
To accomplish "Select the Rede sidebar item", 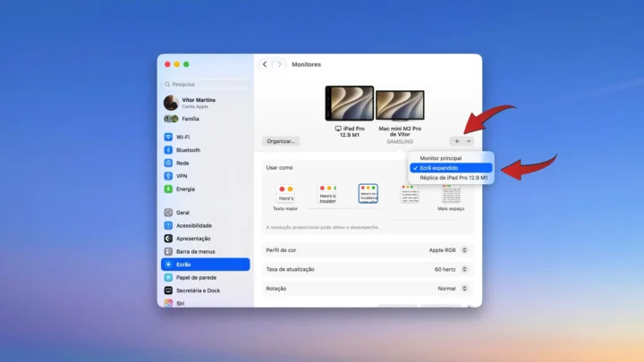I will [x=206, y=163].
